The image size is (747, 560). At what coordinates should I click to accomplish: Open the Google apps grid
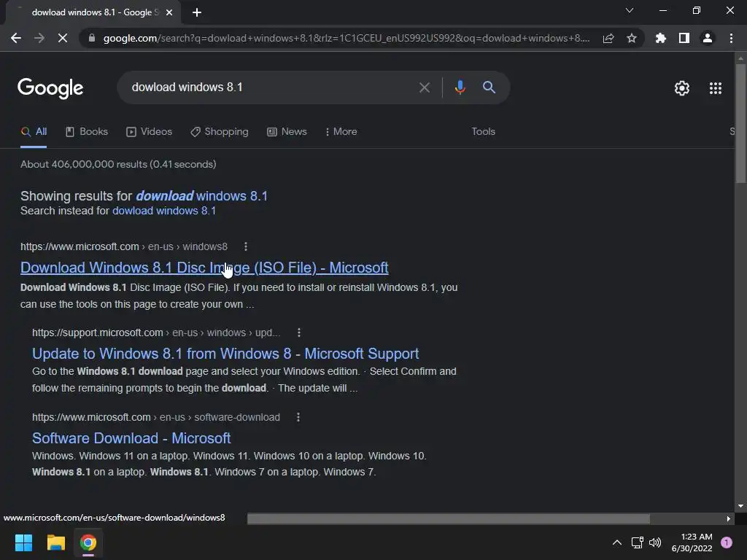(x=715, y=88)
